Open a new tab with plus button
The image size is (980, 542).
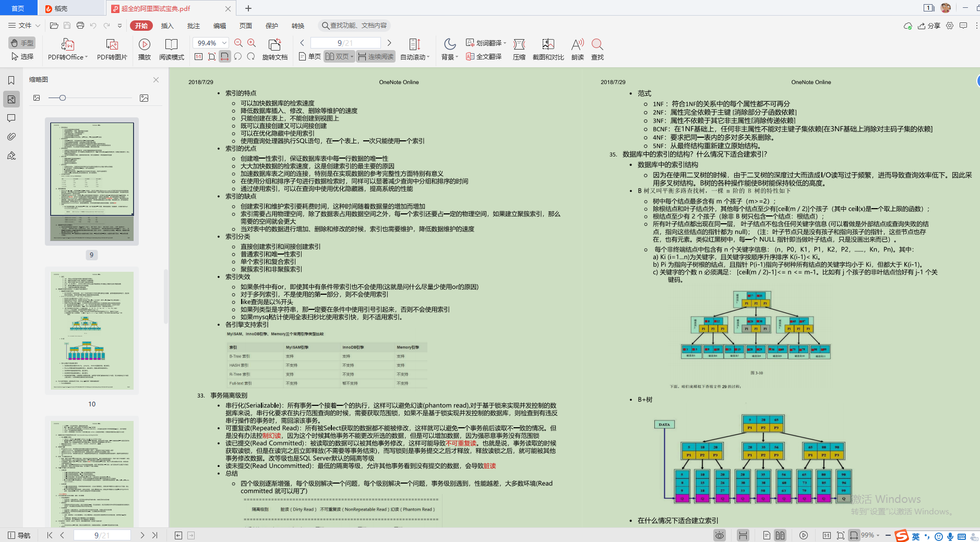point(248,8)
